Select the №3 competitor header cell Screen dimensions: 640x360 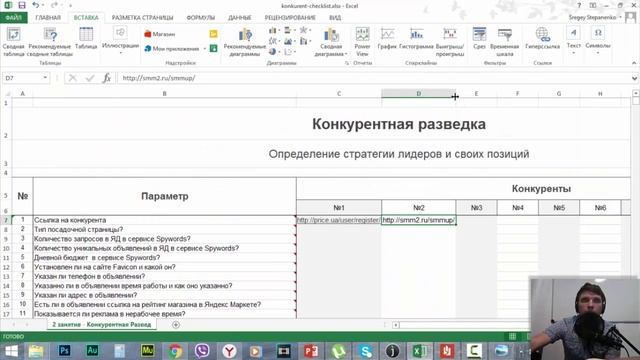coord(476,207)
